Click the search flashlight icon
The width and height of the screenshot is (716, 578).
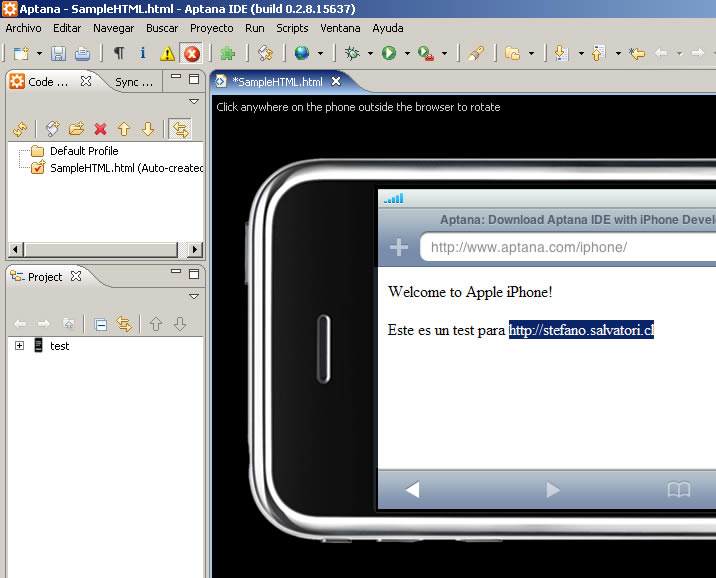pyautogui.click(x=475, y=53)
